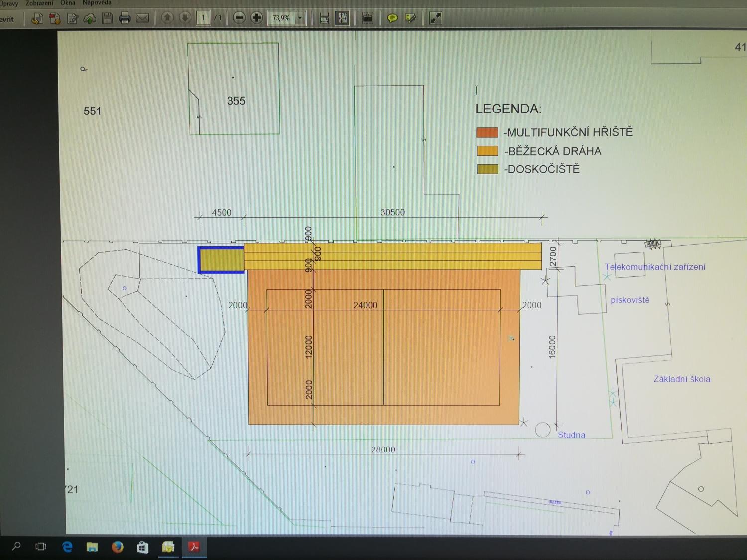Open the Nápověda menu

coord(97,3)
